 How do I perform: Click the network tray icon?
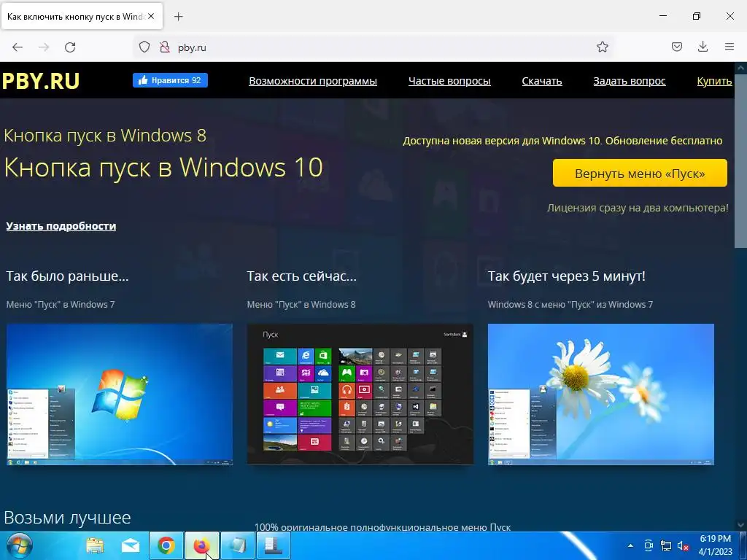tap(665, 545)
